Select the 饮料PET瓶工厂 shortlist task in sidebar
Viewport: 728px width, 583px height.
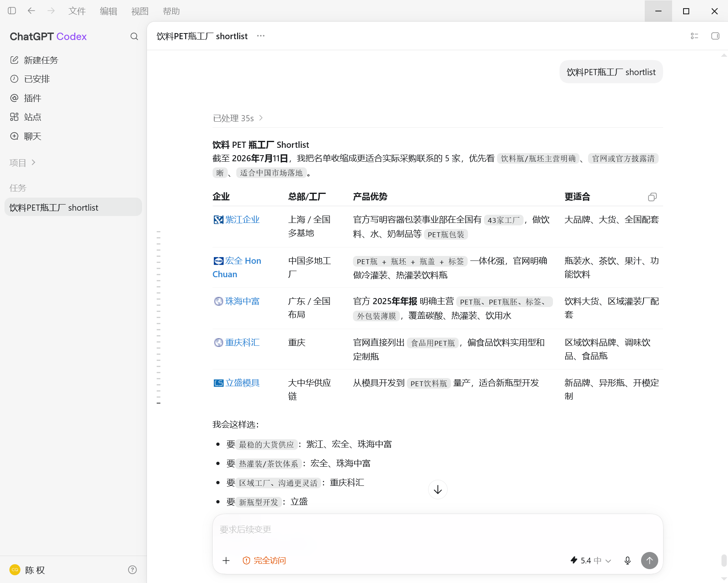pyautogui.click(x=73, y=207)
